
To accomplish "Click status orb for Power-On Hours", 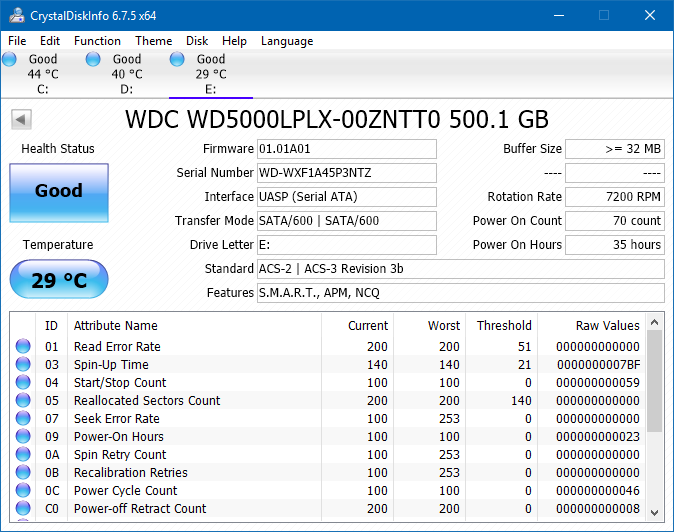I will tap(23, 436).
